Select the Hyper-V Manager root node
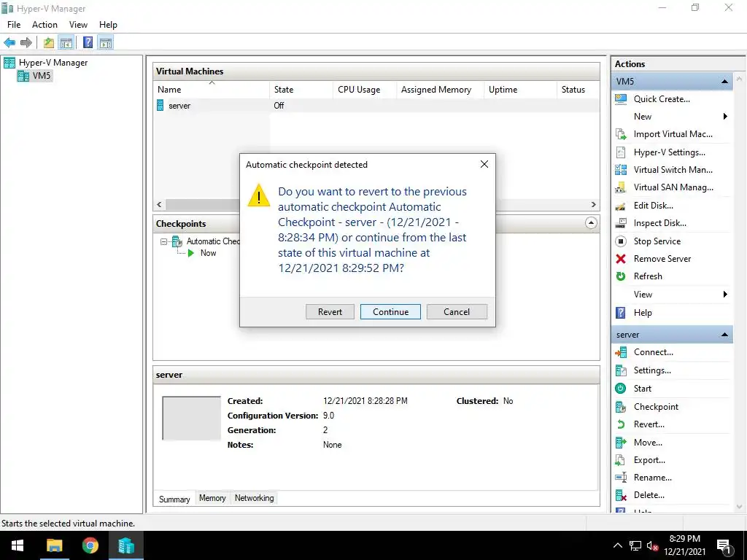This screenshot has width=747, height=560. 46,63
